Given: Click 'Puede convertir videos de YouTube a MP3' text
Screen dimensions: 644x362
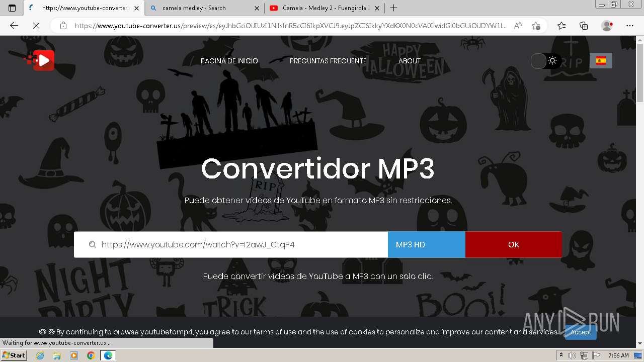Looking at the screenshot, I should [x=318, y=276].
